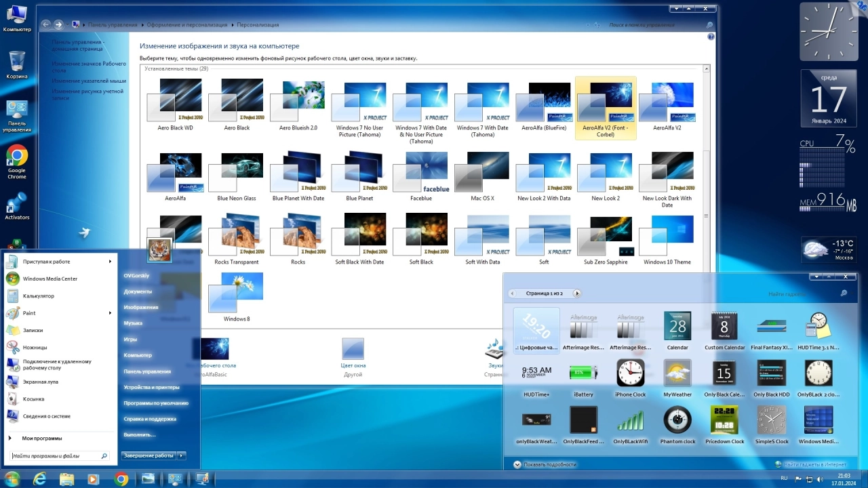Open Изменение значков рабочего стола link
The width and height of the screenshot is (868, 488).
89,66
